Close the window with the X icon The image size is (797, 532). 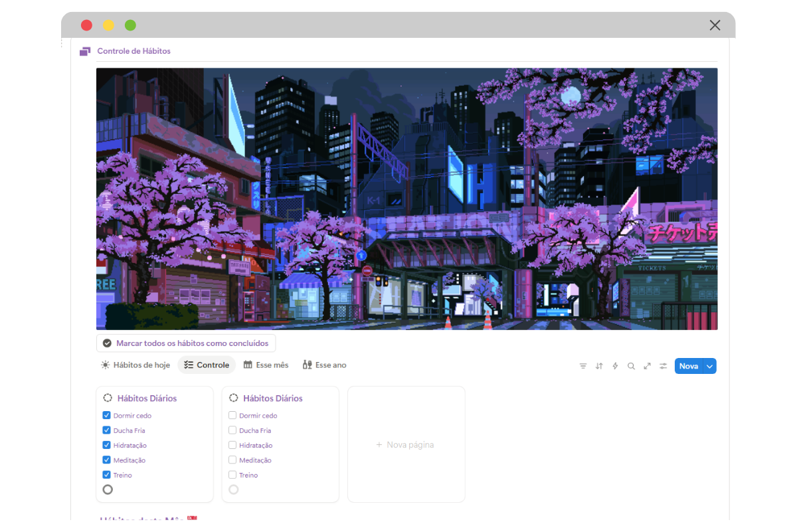coord(715,25)
